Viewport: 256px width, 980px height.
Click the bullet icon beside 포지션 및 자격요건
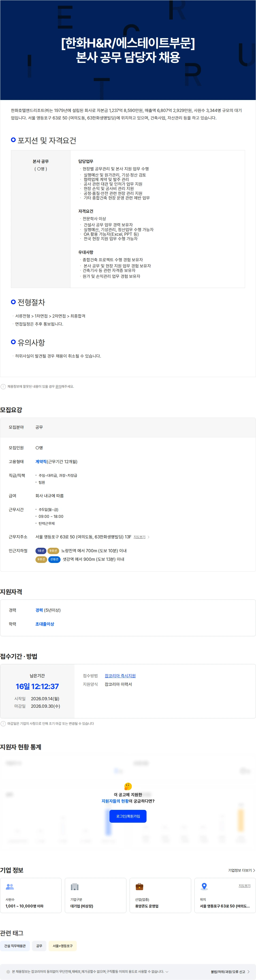click(13, 140)
